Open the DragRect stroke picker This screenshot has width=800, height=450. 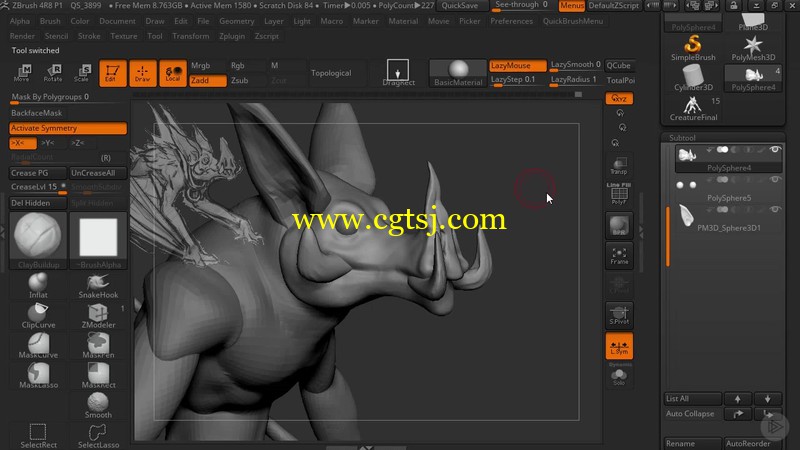click(398, 72)
